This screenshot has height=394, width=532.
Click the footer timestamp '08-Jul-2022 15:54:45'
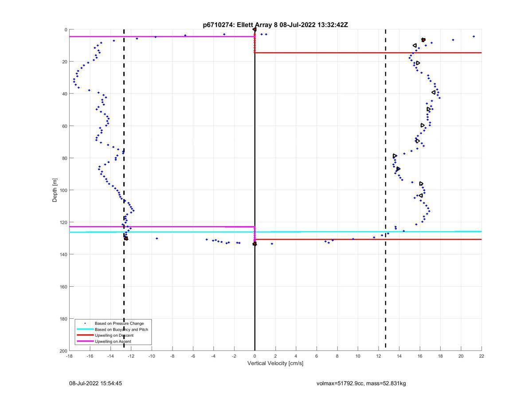point(95,383)
